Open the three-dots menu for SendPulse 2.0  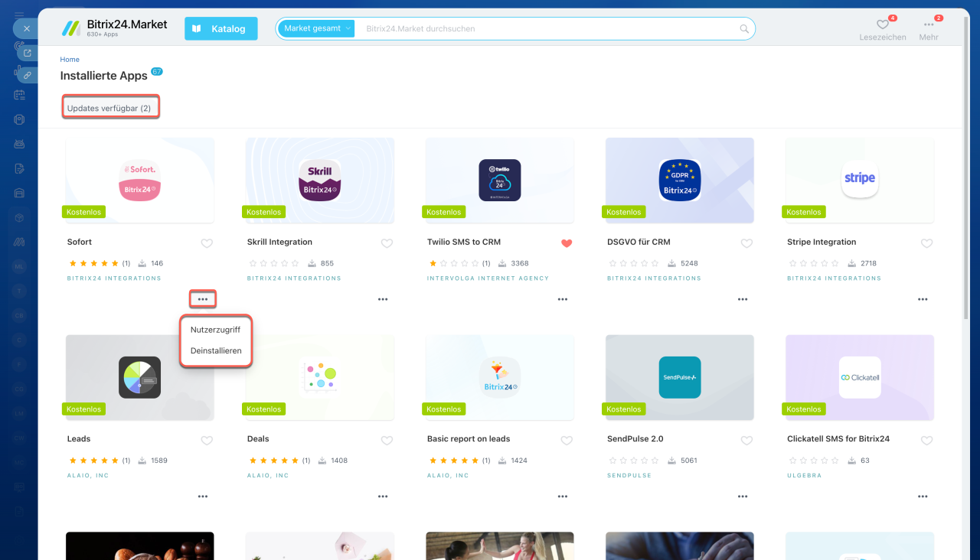click(x=743, y=497)
